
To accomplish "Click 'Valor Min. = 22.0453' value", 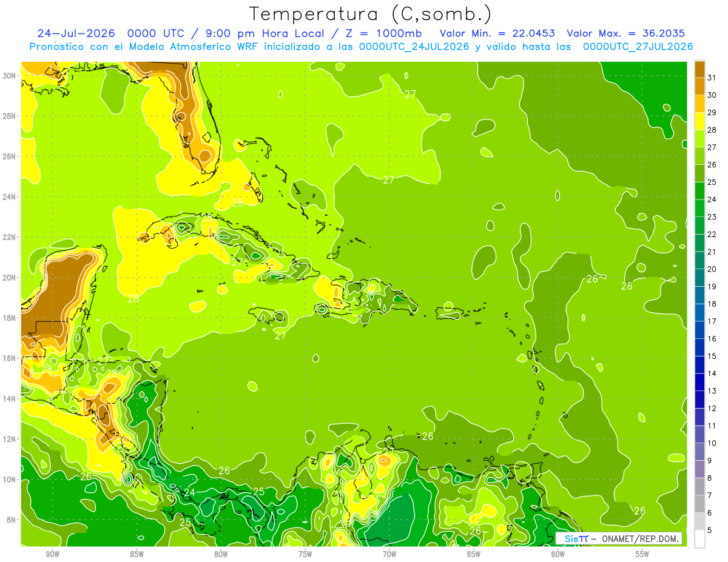I will [497, 33].
